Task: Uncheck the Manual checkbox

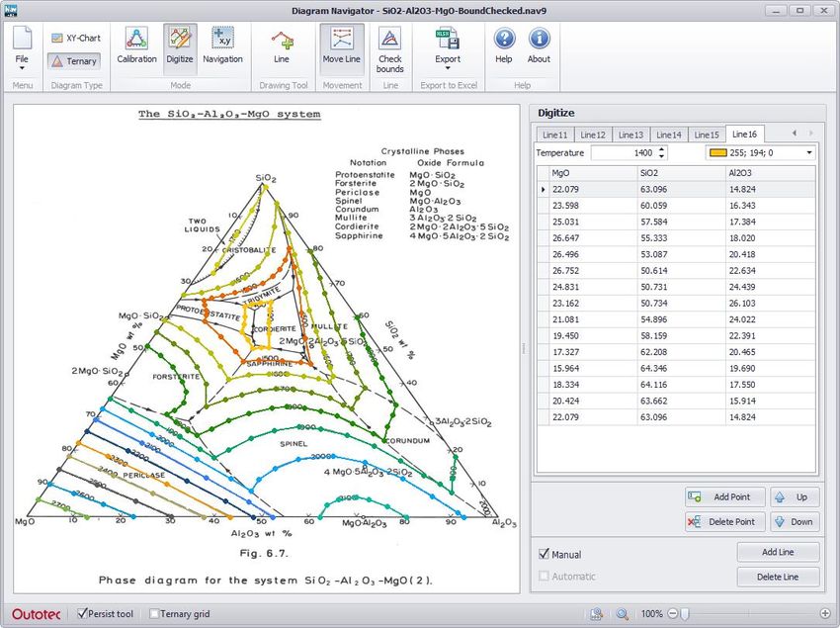Action: pyautogui.click(x=545, y=554)
